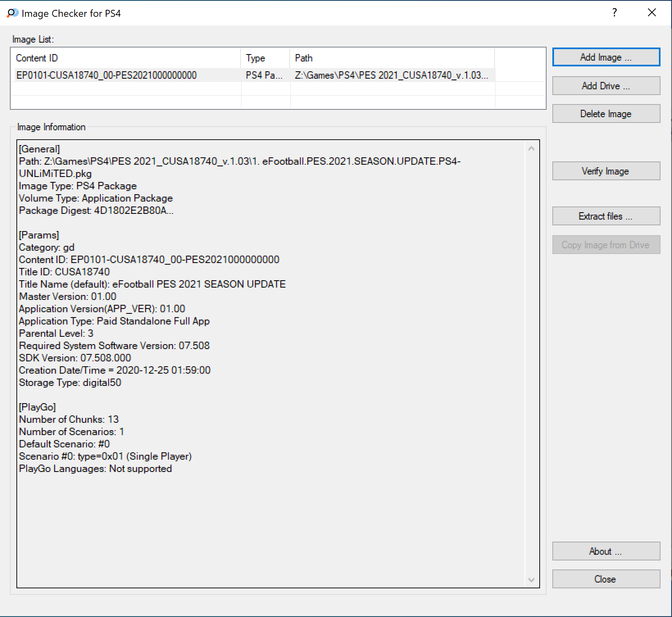Click the Type column header

[255, 58]
